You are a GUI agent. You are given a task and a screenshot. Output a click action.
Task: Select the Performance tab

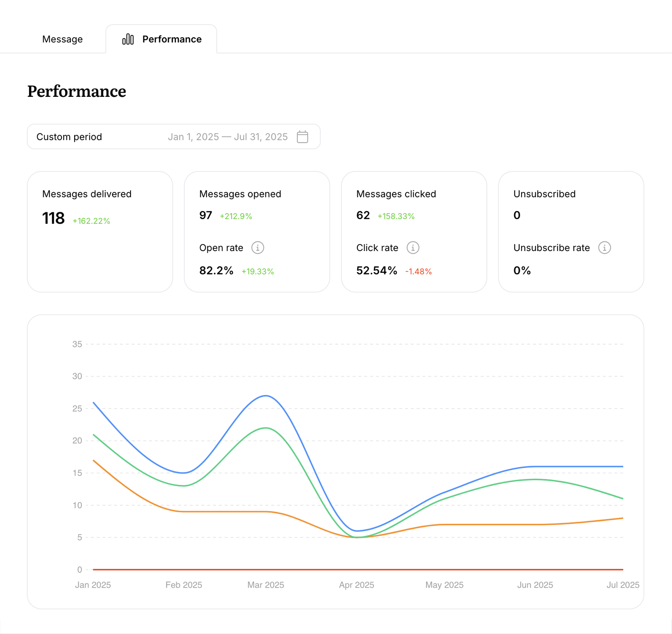[171, 39]
